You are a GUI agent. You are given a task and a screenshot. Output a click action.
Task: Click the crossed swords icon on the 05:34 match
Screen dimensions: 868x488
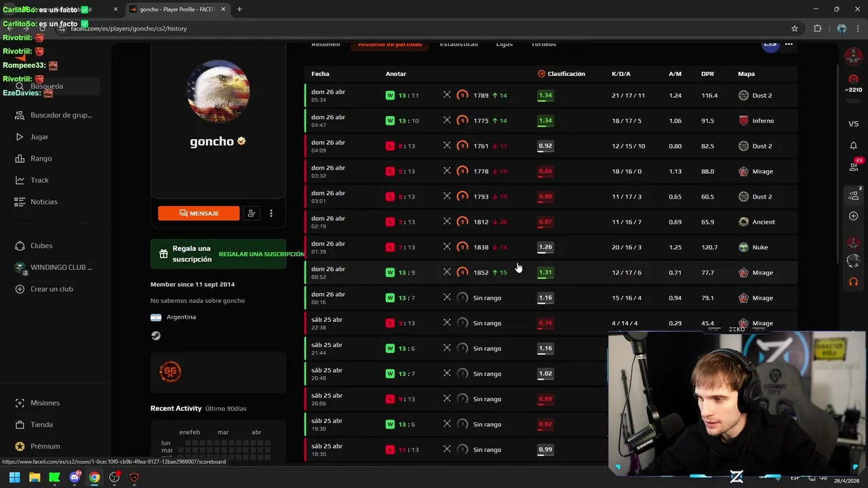pos(447,95)
